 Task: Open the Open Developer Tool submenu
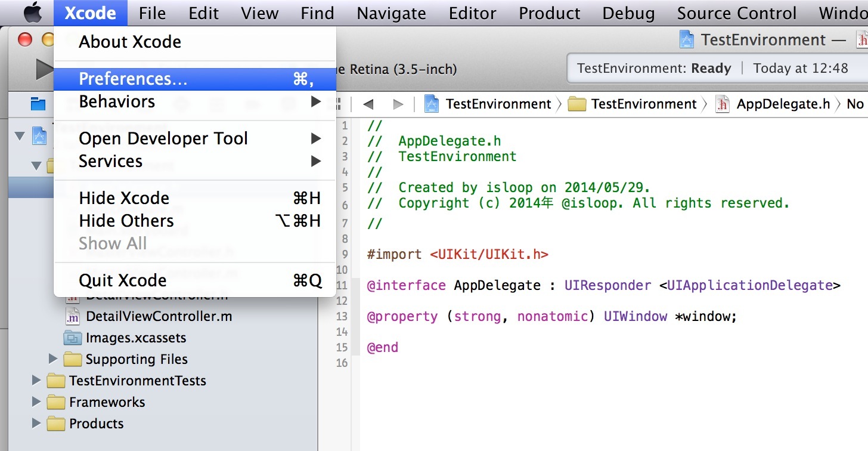(x=195, y=138)
